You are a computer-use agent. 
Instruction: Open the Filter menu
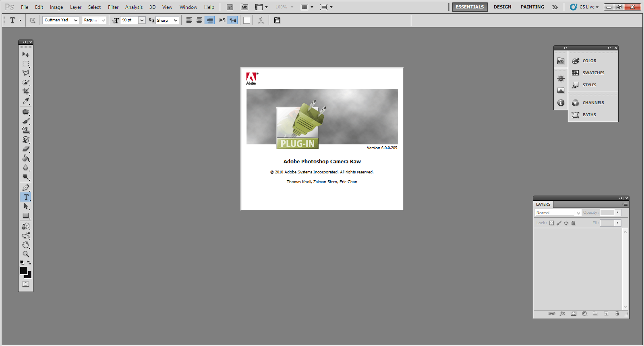click(113, 7)
